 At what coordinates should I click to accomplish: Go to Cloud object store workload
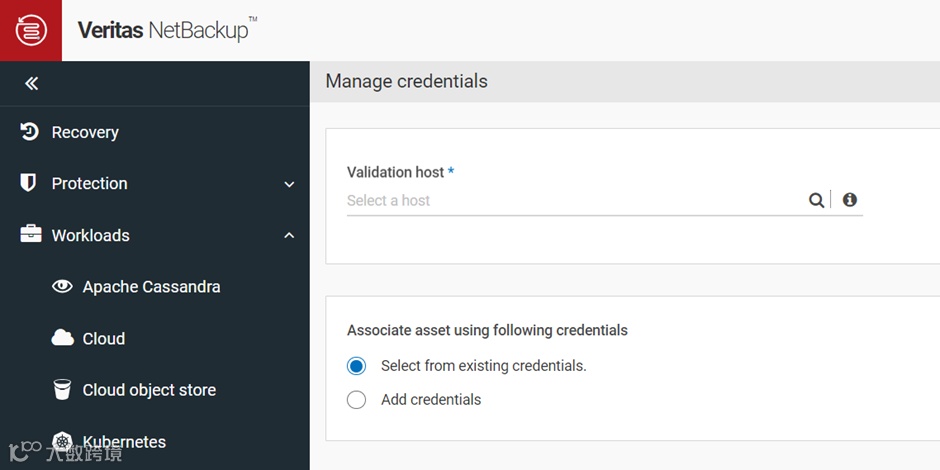(149, 390)
